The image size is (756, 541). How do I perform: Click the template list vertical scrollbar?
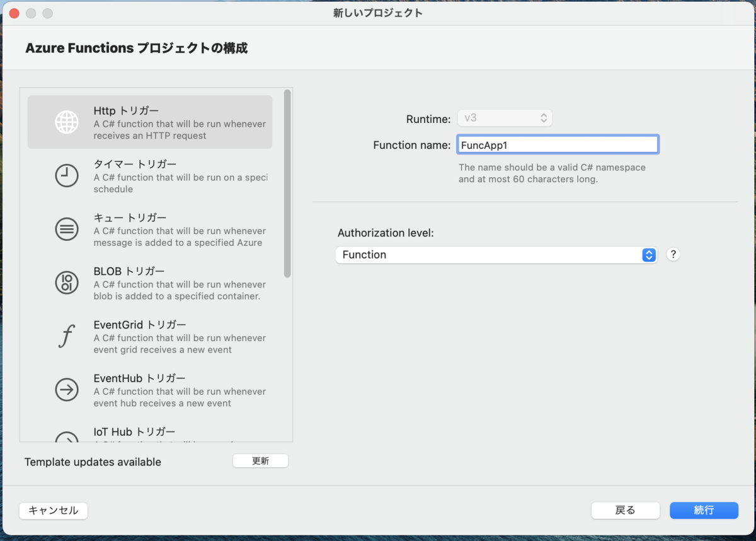click(x=287, y=183)
